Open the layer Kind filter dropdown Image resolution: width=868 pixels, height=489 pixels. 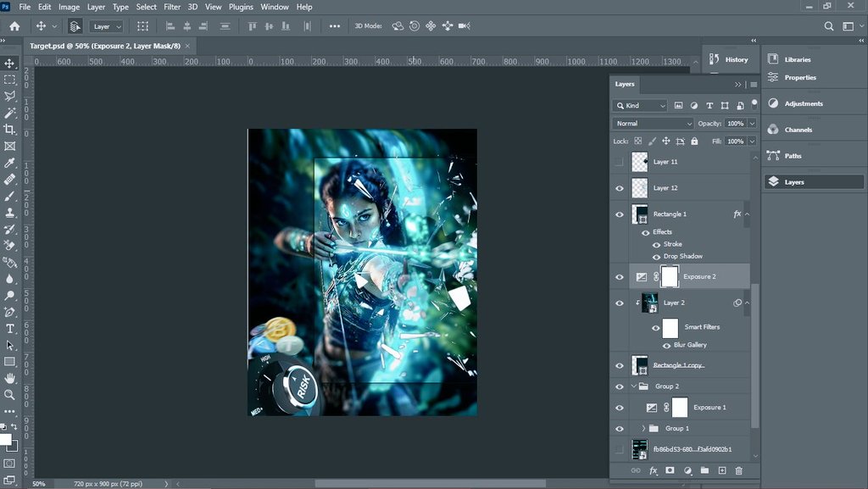(639, 105)
